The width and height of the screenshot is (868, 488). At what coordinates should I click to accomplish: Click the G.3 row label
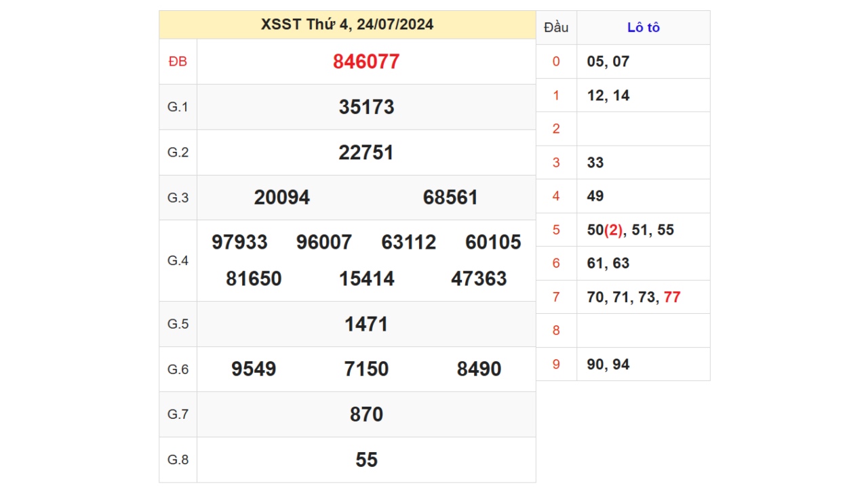pos(178,198)
